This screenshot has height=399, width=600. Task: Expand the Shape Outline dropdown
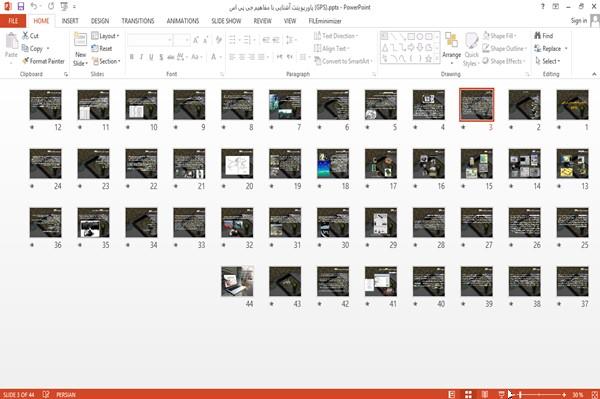[x=504, y=48]
